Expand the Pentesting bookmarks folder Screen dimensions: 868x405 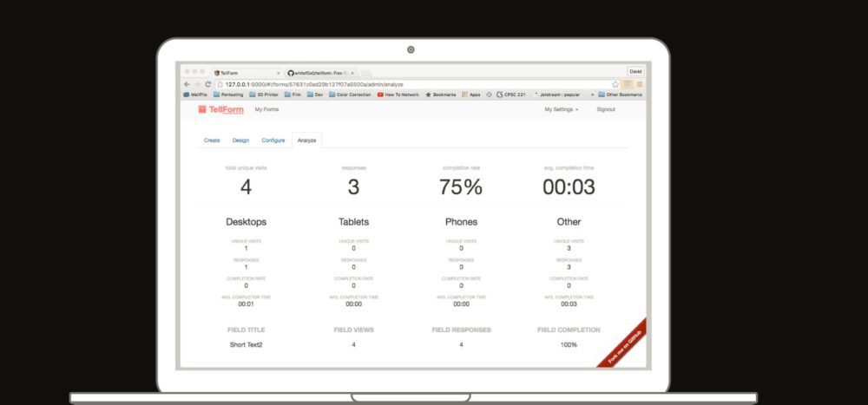[227, 95]
